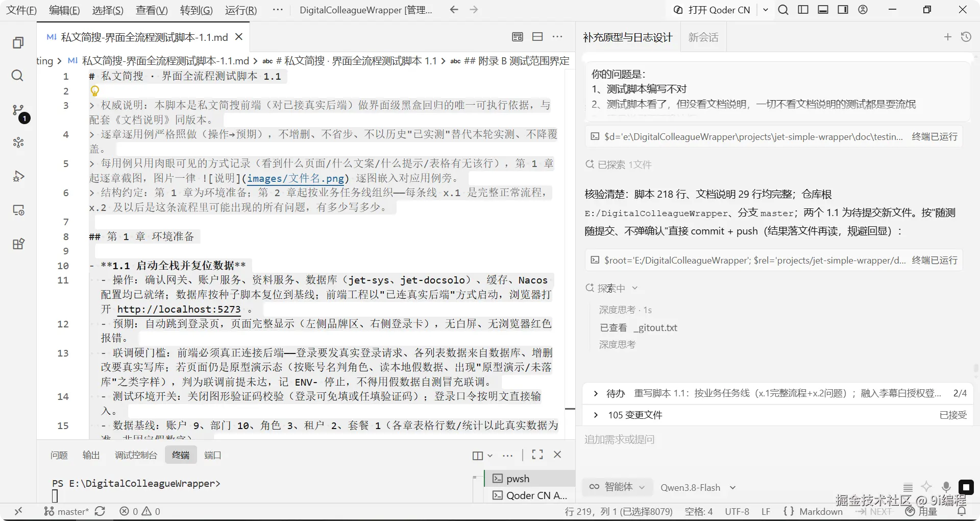Click the global search magnifier in title bar

point(783,10)
